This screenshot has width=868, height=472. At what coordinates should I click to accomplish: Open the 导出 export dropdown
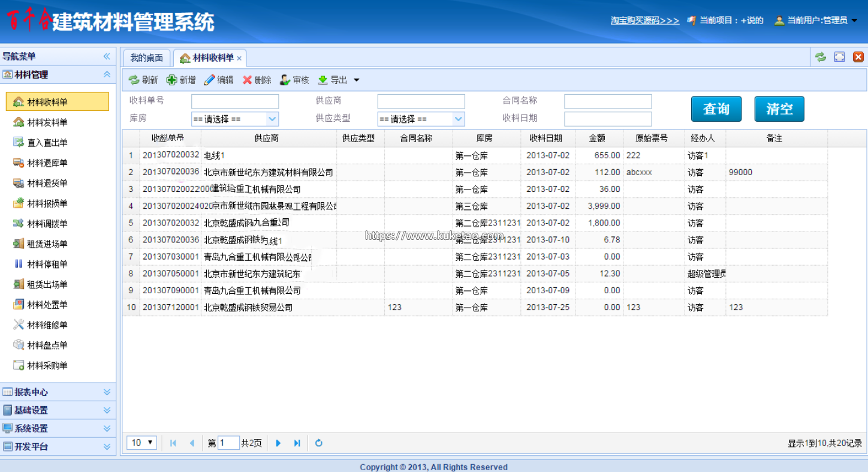click(356, 80)
